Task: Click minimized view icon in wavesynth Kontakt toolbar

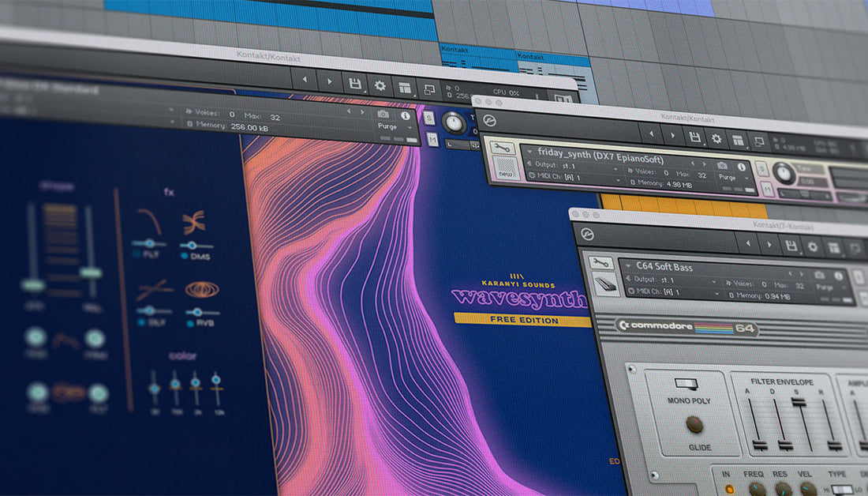Action: tap(429, 88)
